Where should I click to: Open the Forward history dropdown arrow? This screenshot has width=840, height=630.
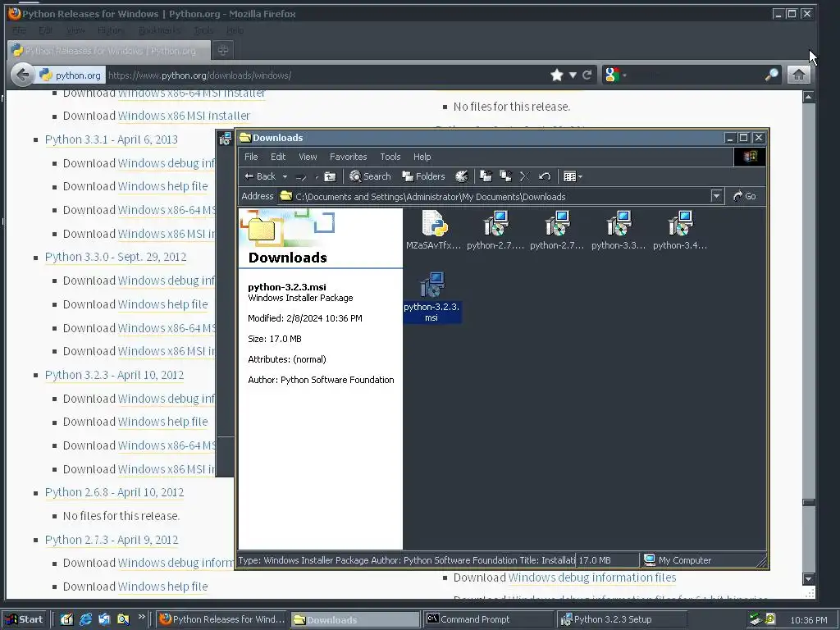click(317, 176)
